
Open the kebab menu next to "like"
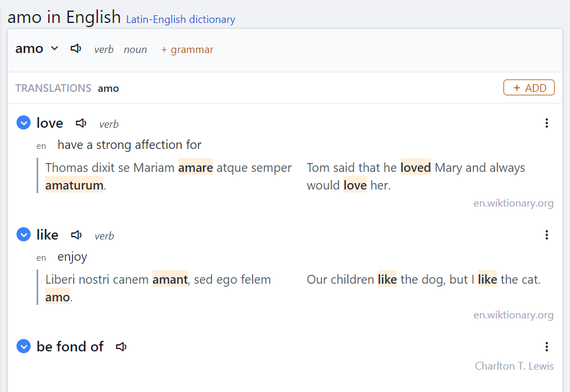[547, 235]
